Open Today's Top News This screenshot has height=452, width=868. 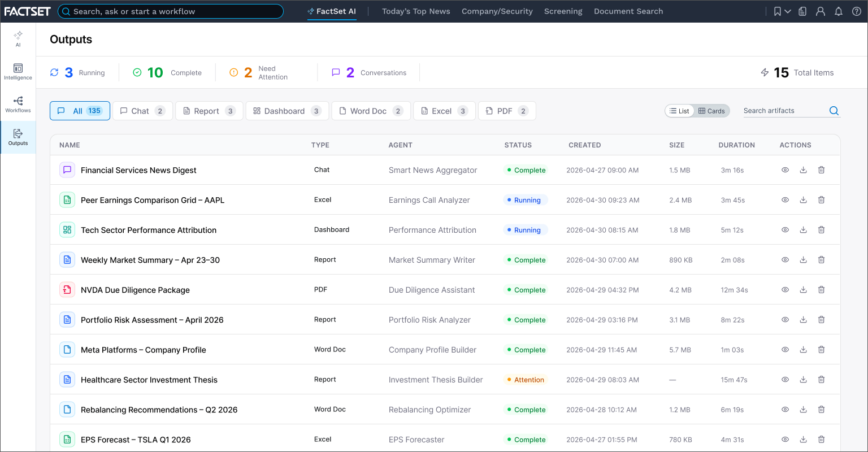pos(416,11)
